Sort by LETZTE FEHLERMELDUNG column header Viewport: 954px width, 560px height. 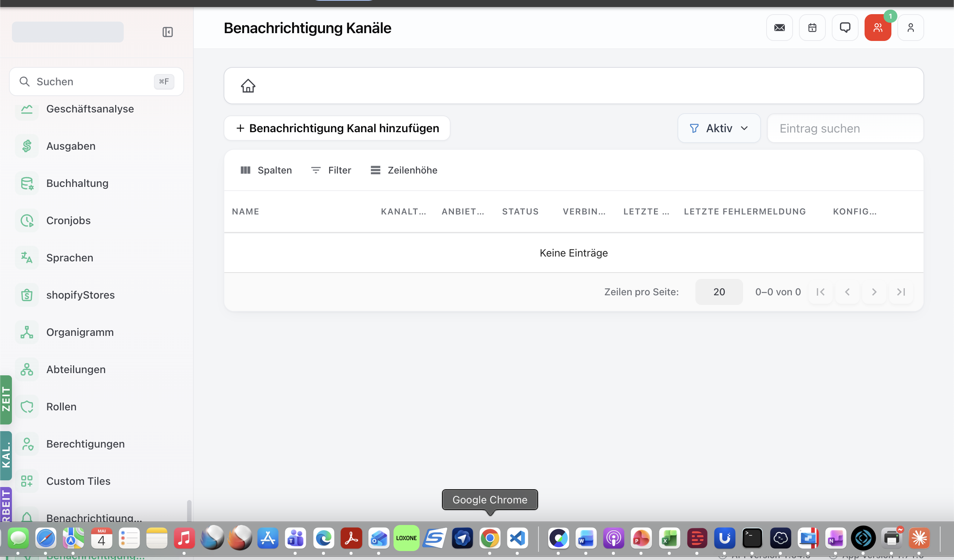(745, 211)
